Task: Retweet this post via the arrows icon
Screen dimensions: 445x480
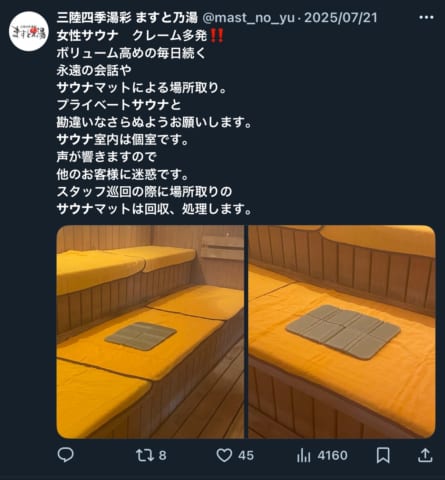Action: coord(145,455)
